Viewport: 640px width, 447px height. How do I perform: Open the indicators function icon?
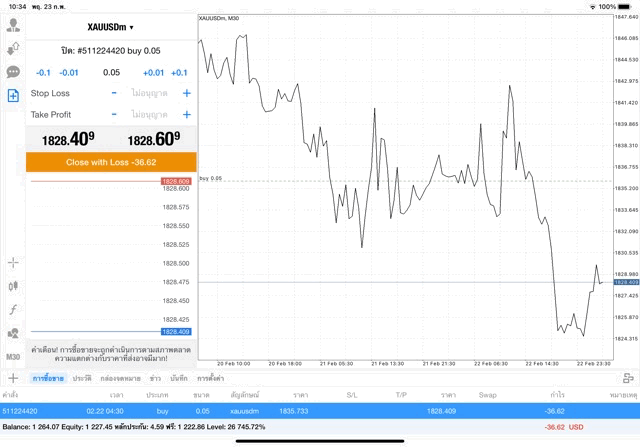13,309
